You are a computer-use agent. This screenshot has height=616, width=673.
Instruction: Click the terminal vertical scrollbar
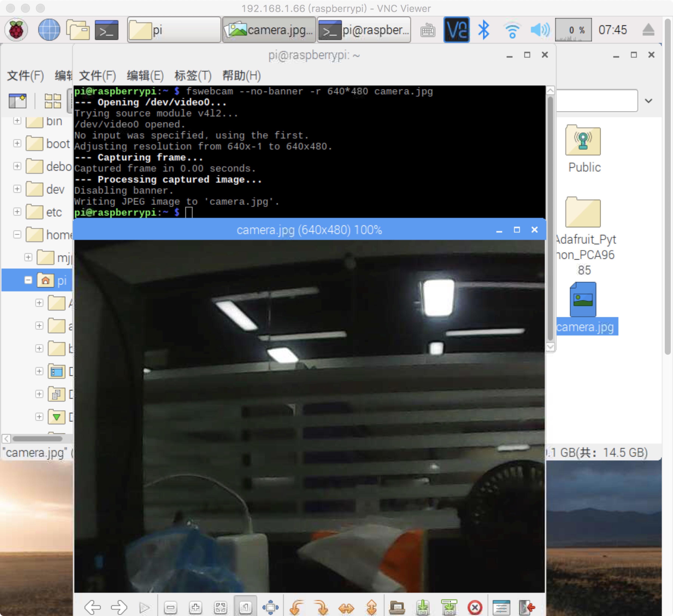point(550,218)
